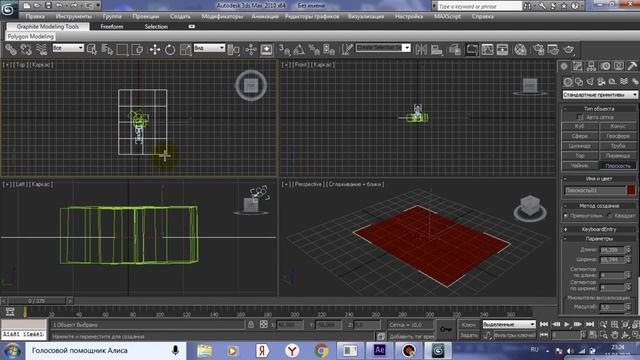
Task: Enable the Авто сетка checkbox
Action: point(580,117)
